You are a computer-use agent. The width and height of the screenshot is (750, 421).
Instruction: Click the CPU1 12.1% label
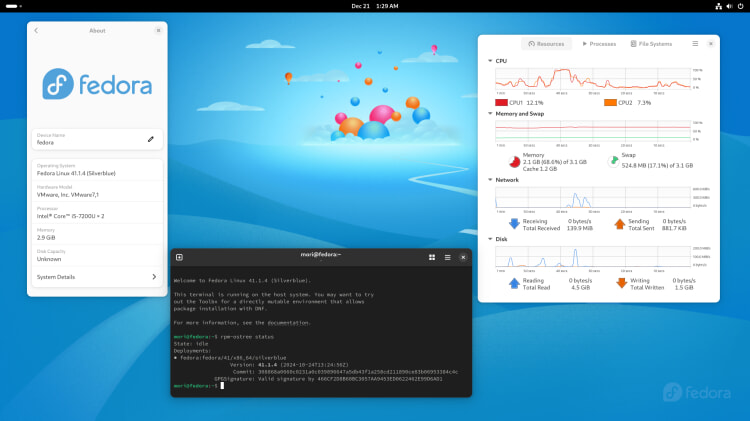526,103
